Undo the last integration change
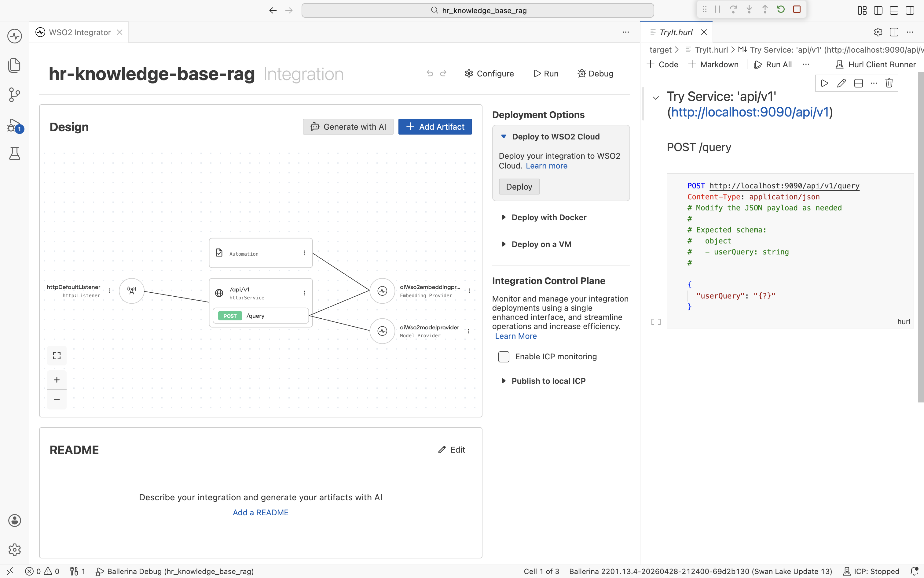The height and width of the screenshot is (578, 924). coord(430,73)
